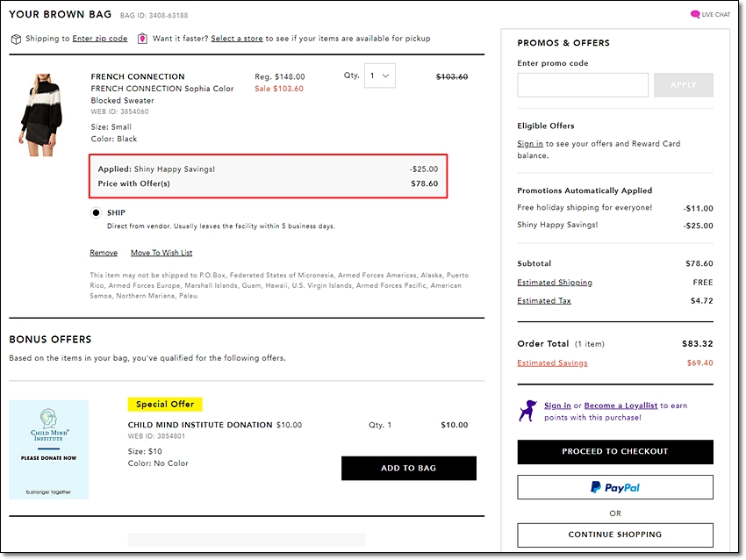Click the store pickup location icon

tap(142, 39)
